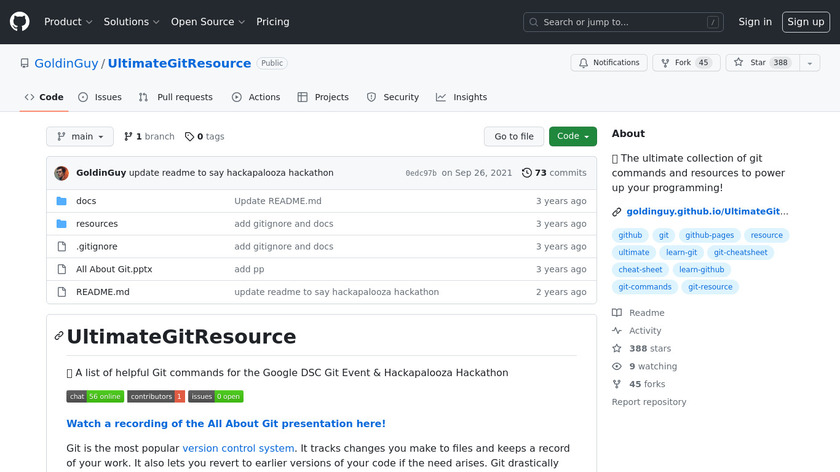Open the Pull requests tab
This screenshot has width=840, height=472.
click(175, 97)
